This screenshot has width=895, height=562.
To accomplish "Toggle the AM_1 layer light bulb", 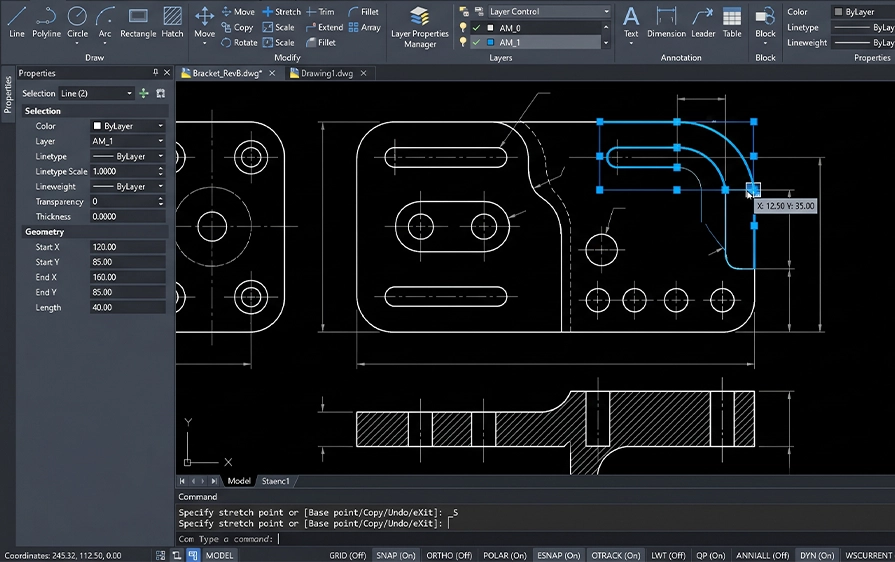I will [x=463, y=42].
